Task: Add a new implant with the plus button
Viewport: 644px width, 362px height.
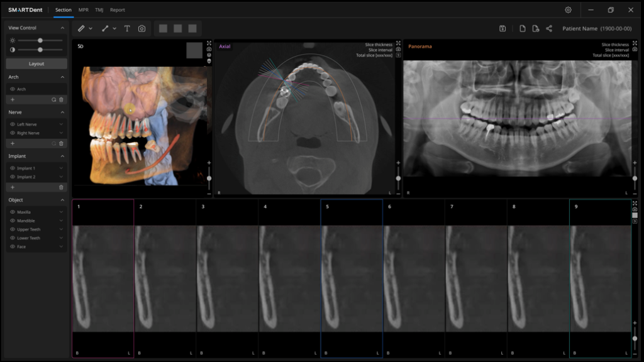Action: click(11, 187)
